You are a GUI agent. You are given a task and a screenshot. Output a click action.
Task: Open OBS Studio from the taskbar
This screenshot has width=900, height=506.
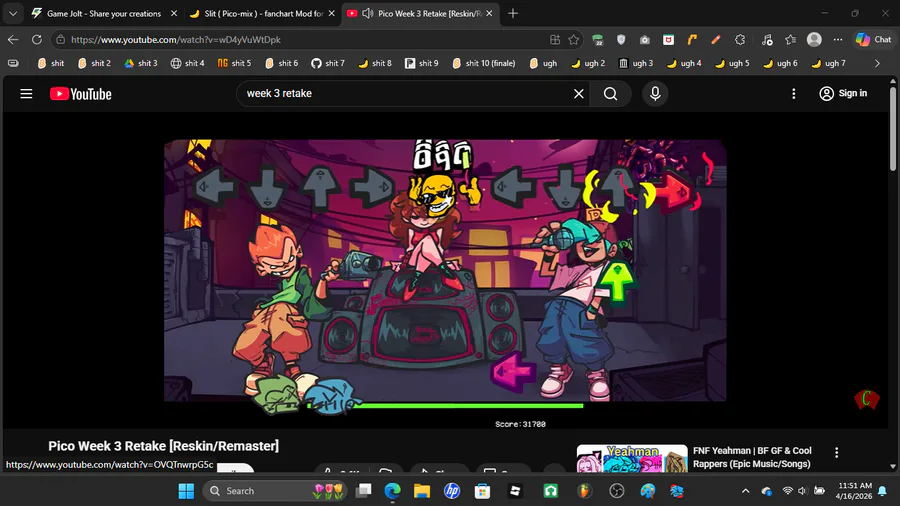[x=617, y=491]
